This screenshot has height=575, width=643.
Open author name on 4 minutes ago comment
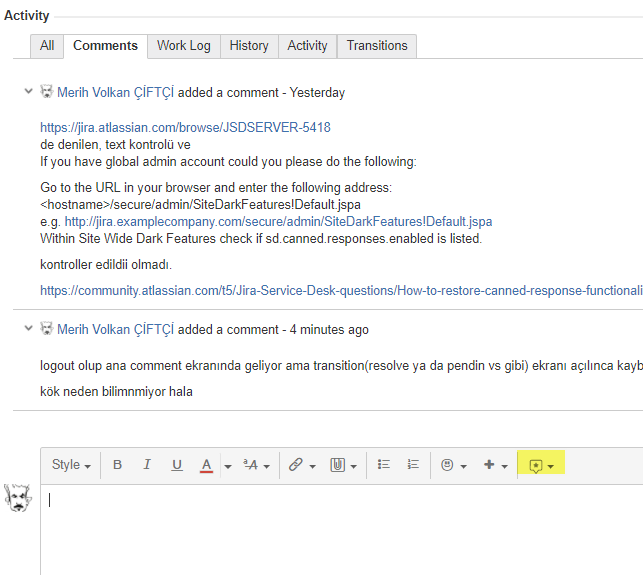[x=116, y=329]
